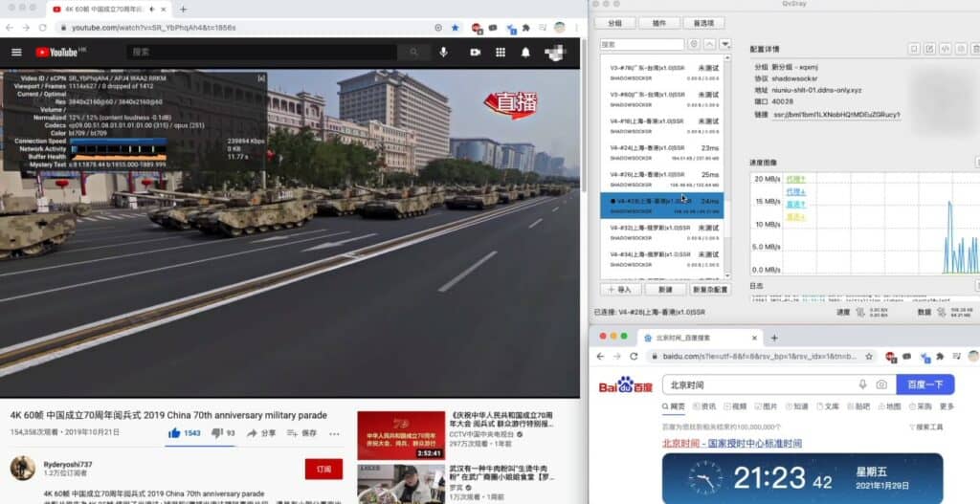
Task: Click the edit connection pencil icon in 配置详情
Action: (x=929, y=49)
